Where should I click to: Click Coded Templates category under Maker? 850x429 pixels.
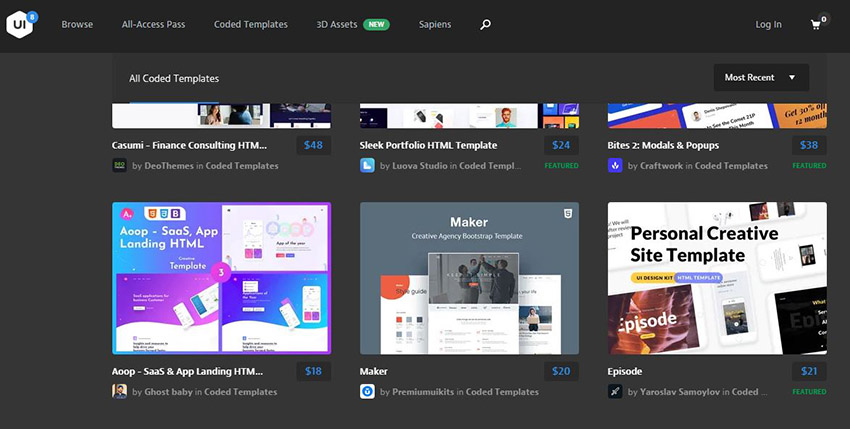click(502, 392)
